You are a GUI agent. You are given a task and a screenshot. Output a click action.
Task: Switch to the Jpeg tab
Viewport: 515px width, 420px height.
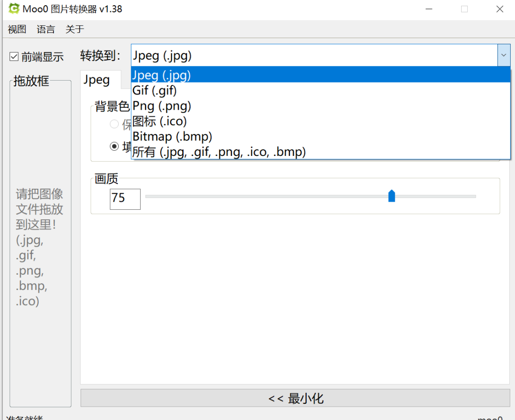[101, 80]
